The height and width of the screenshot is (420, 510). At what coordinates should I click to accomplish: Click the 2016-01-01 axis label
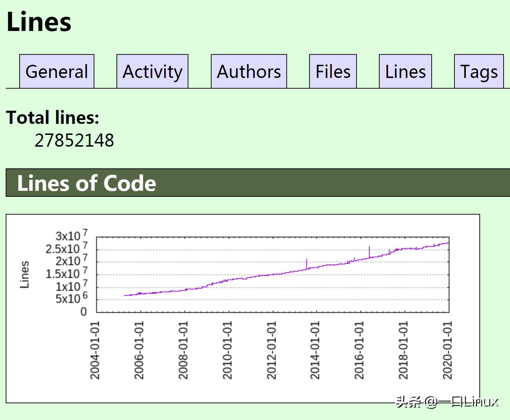point(359,350)
